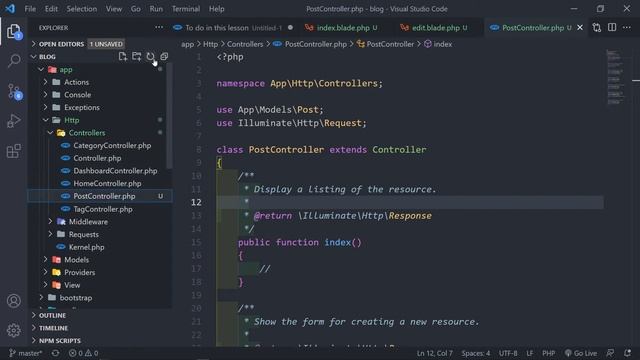Open the Terminal menu

(x=186, y=9)
